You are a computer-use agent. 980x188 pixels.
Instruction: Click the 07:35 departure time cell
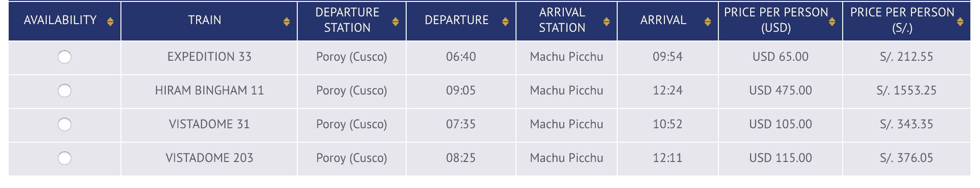click(x=461, y=124)
